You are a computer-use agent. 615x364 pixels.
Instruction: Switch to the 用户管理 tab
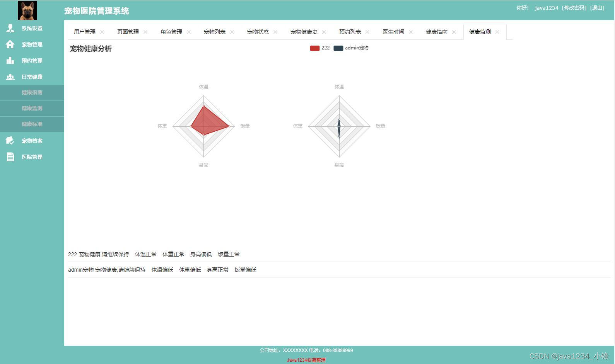pos(85,32)
